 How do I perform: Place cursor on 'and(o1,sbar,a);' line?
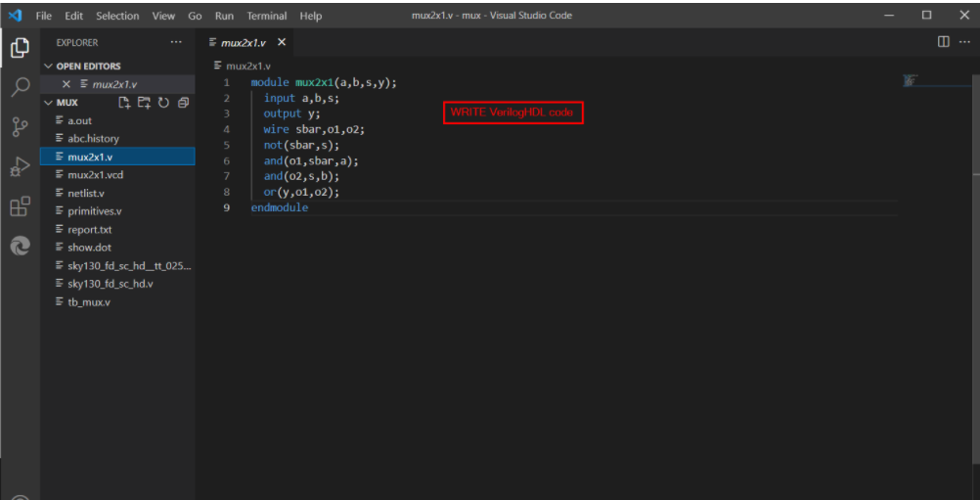tap(311, 160)
